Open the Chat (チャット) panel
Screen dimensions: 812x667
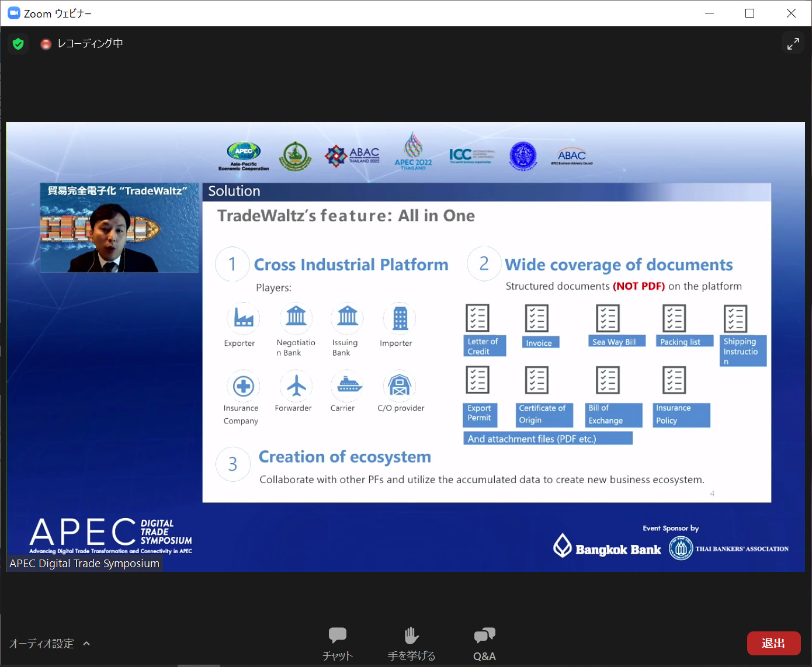pyautogui.click(x=338, y=644)
